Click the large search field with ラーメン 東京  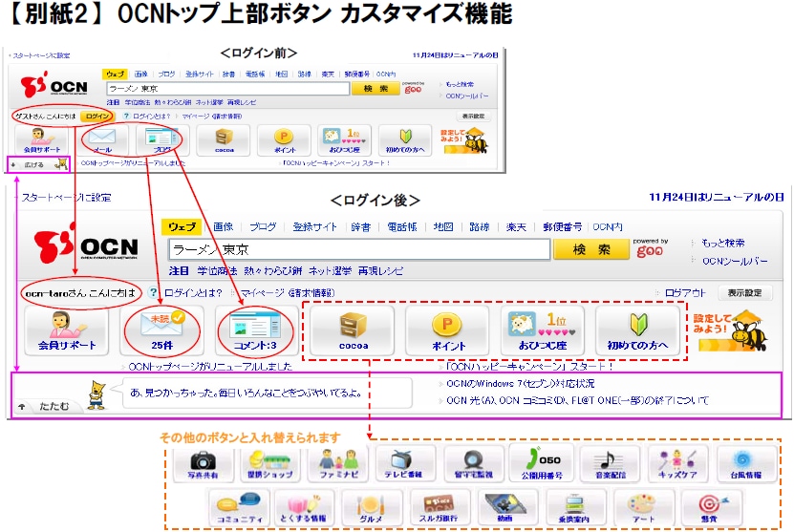(358, 249)
